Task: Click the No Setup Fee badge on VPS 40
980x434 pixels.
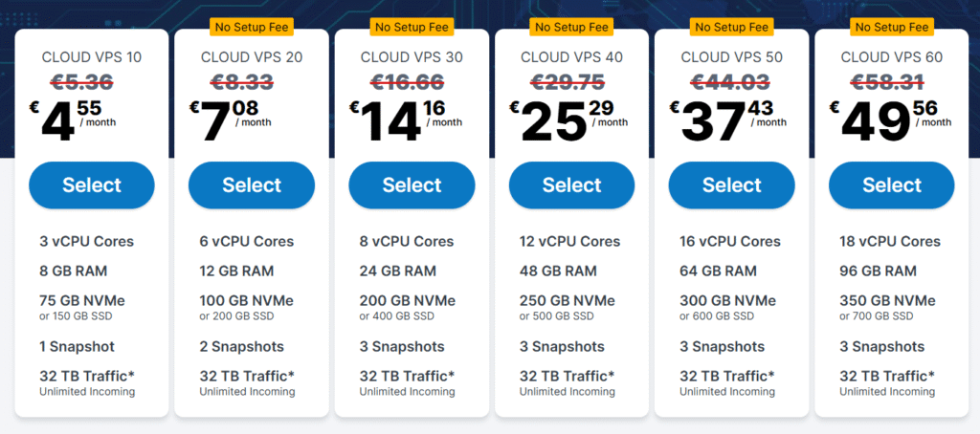Action: [572, 28]
